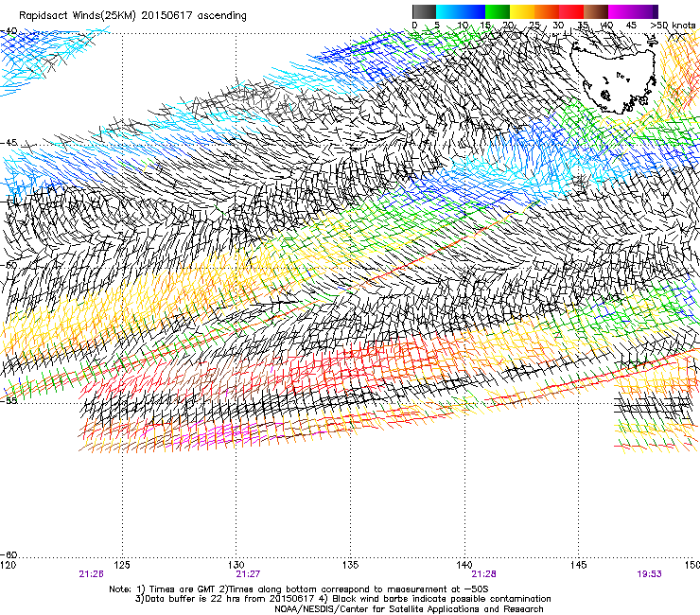Click the '135' longitude axis label
This screenshot has width=700, height=615.
[x=350, y=565]
